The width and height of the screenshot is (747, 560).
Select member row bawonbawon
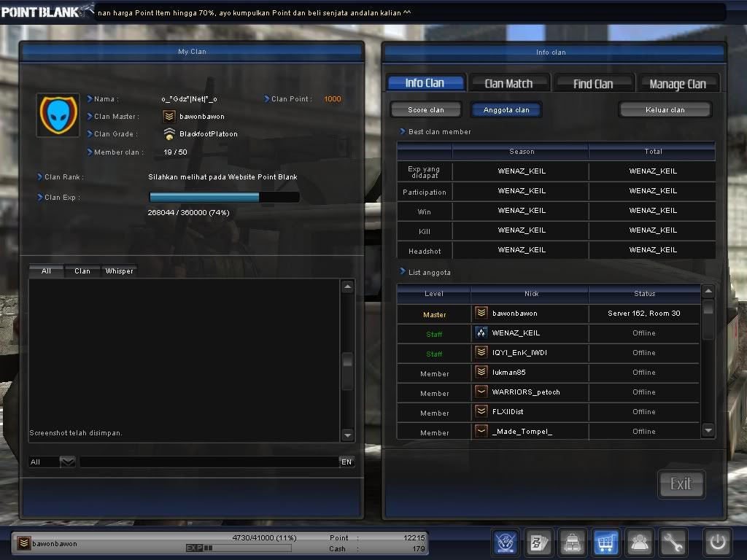[549, 314]
